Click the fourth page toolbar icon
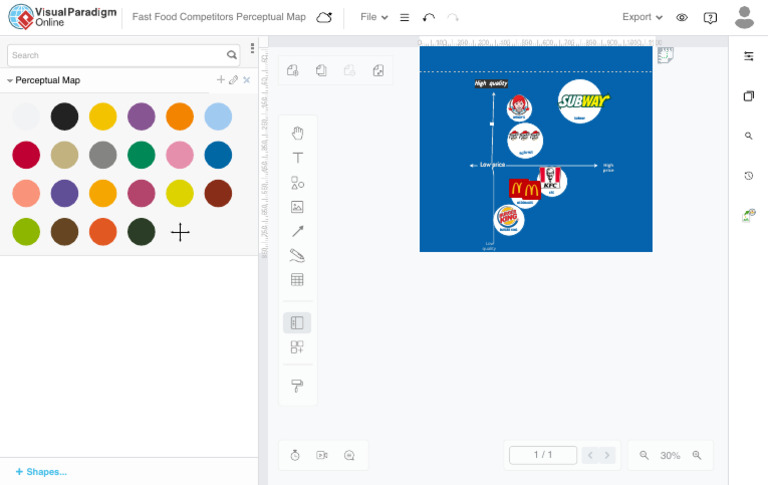Viewport: 768px width, 485px height. pos(378,71)
